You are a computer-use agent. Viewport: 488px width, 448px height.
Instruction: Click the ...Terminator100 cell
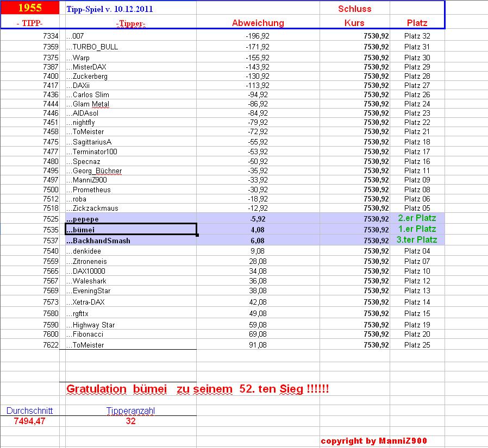tap(131, 152)
